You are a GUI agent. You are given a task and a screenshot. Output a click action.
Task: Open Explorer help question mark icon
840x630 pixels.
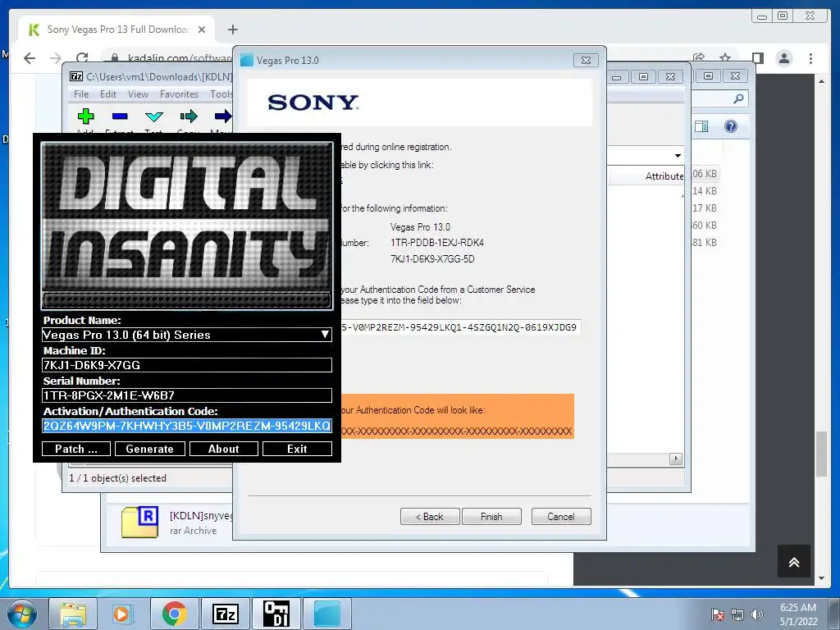(731, 126)
